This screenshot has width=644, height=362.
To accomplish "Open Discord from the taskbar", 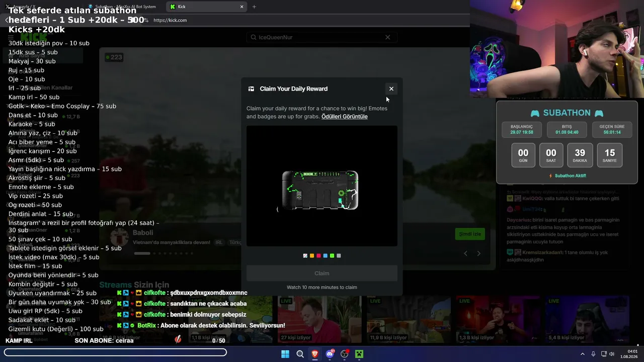I will click(330, 354).
